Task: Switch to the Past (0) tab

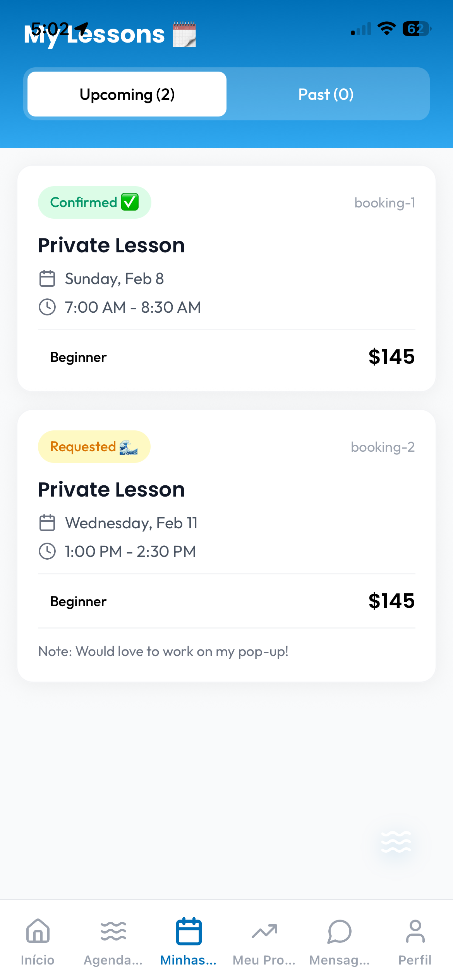Action: click(326, 94)
